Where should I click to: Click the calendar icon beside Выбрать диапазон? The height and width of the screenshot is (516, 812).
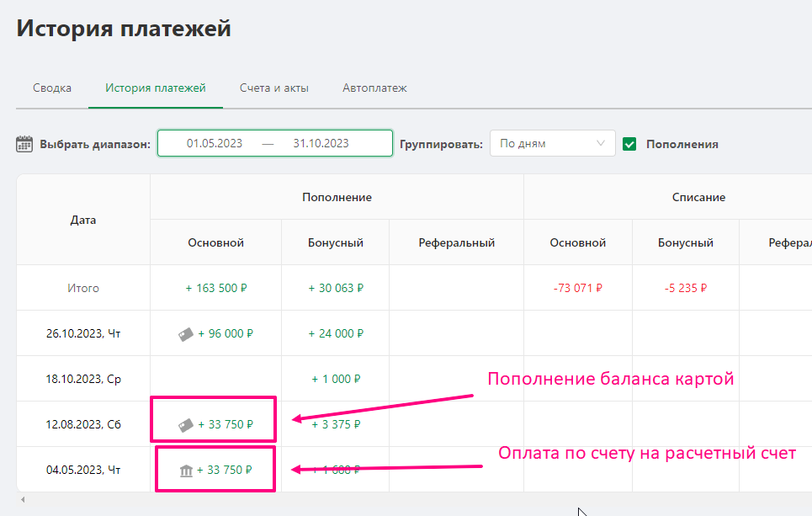24,144
